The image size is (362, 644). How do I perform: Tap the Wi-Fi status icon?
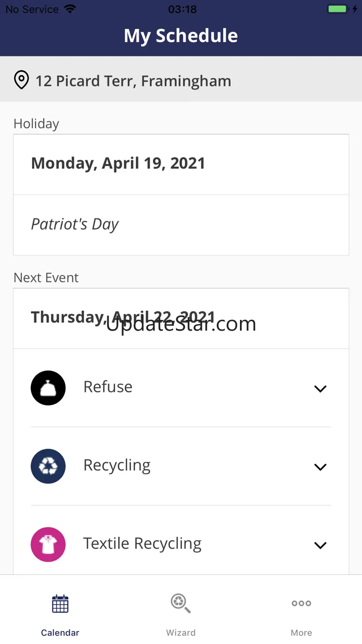71,9
